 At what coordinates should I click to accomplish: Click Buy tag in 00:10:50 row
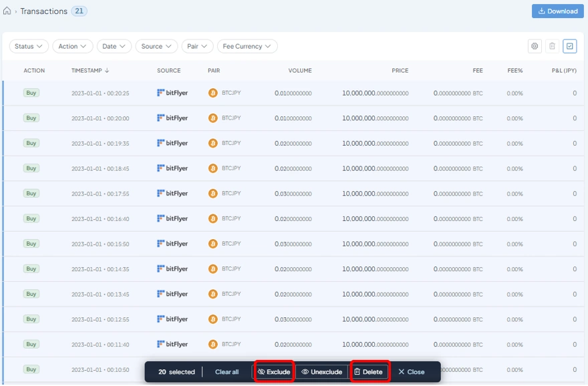31,369
